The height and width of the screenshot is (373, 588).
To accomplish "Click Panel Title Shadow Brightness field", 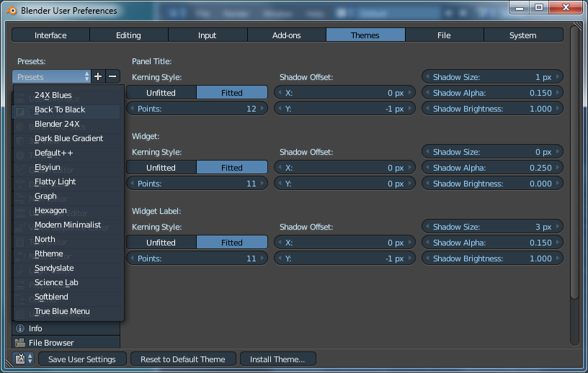I will point(492,109).
